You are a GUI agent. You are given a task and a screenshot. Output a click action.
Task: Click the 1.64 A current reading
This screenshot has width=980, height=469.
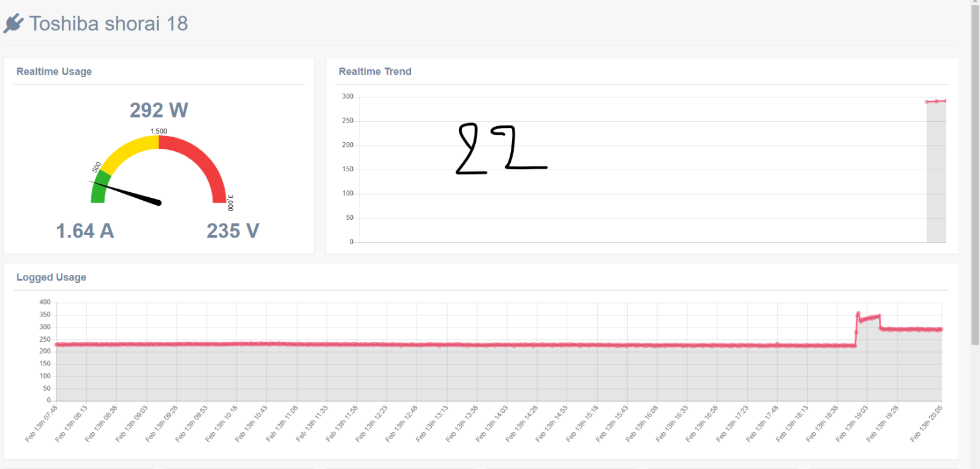click(85, 231)
